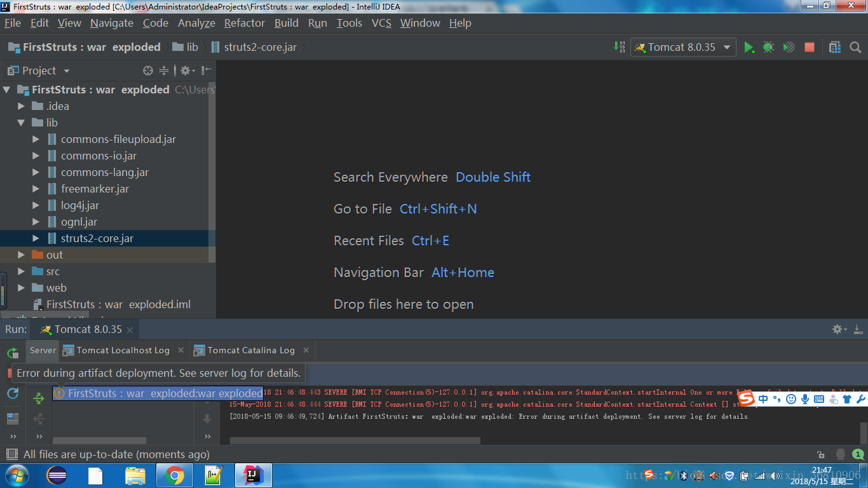
Task: Collapse all in the Project panel
Action: [x=164, y=71]
